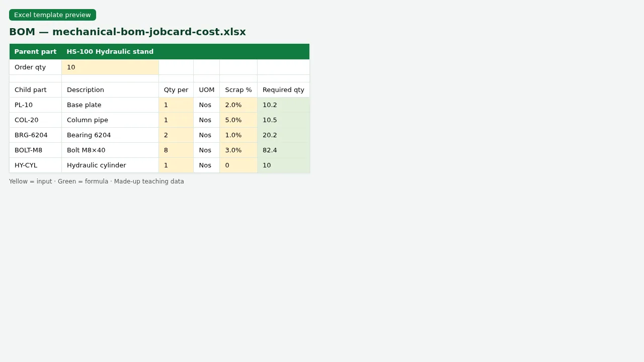Click Qty per input for Hydraulic cylinder
The width and height of the screenshot is (644, 362).
pyautogui.click(x=176, y=165)
